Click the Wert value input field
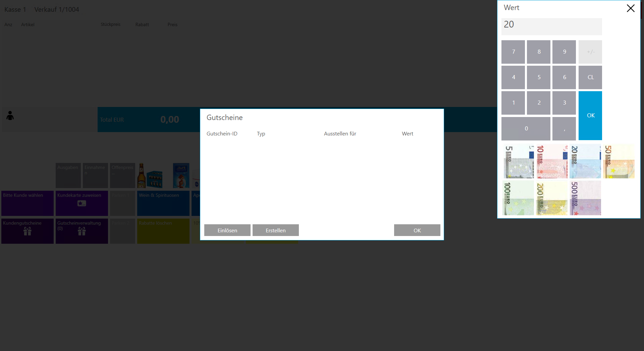The image size is (644, 351). [x=552, y=26]
